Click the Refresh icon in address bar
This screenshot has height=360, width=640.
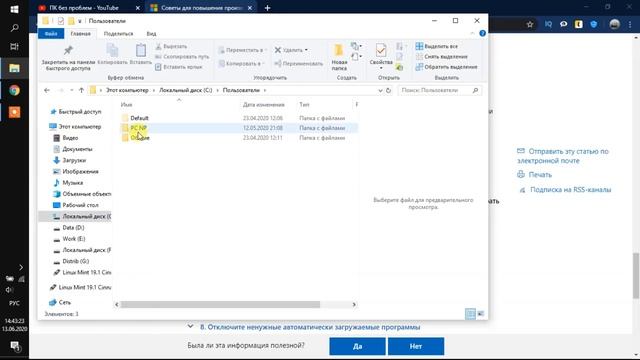[x=389, y=90]
